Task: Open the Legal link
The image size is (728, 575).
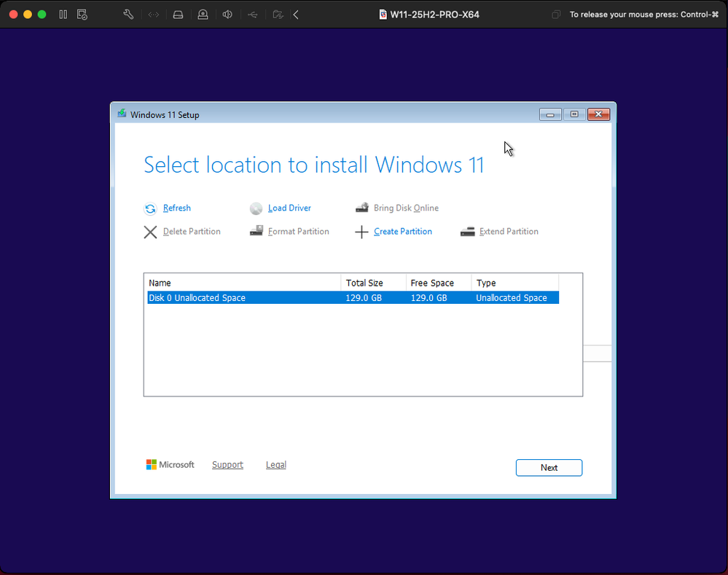Action: pos(275,464)
